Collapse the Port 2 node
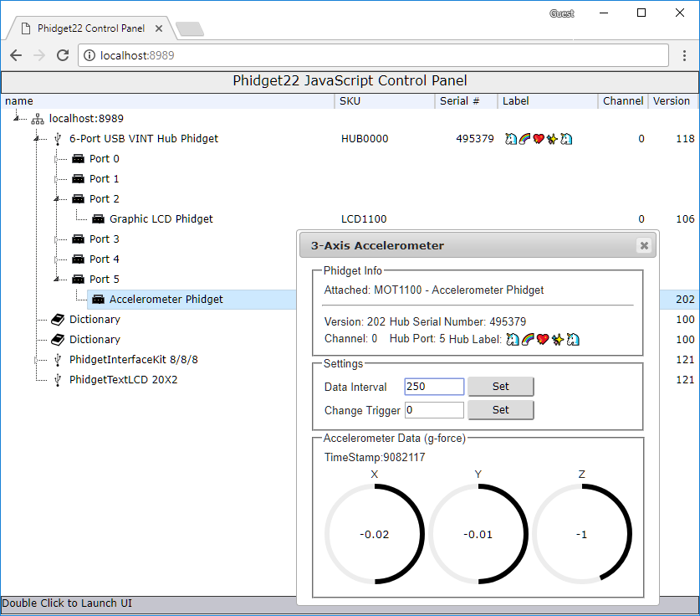700x616 pixels. 57,199
